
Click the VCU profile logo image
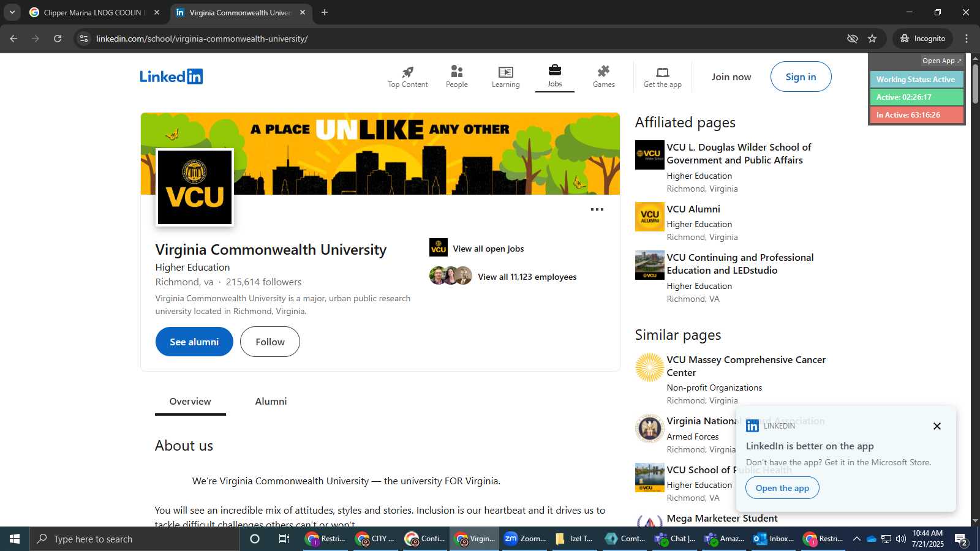(195, 187)
